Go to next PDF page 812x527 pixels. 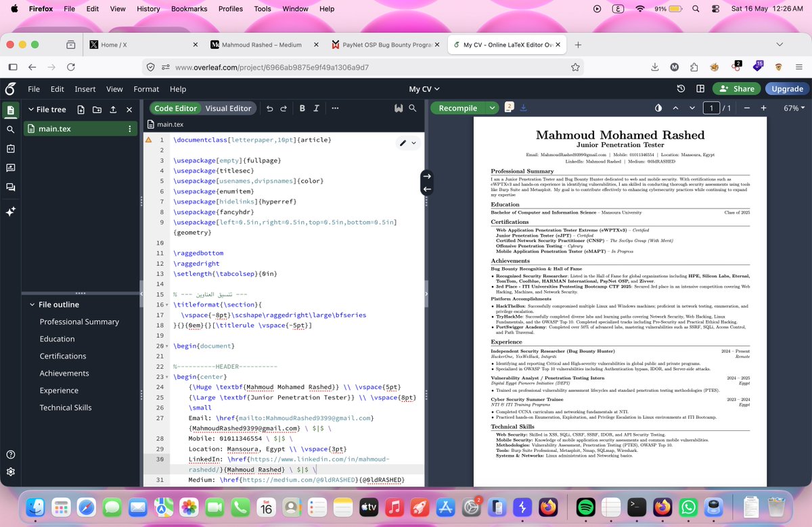click(x=691, y=108)
